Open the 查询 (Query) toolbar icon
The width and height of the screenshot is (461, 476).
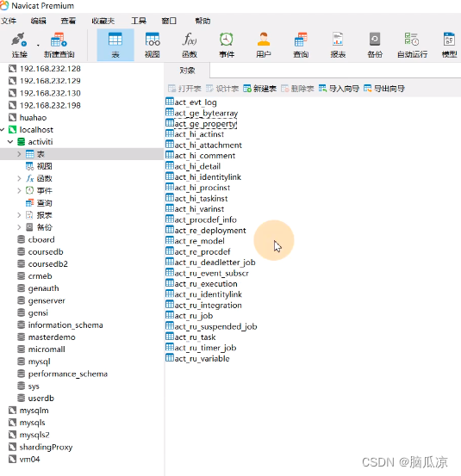click(301, 45)
